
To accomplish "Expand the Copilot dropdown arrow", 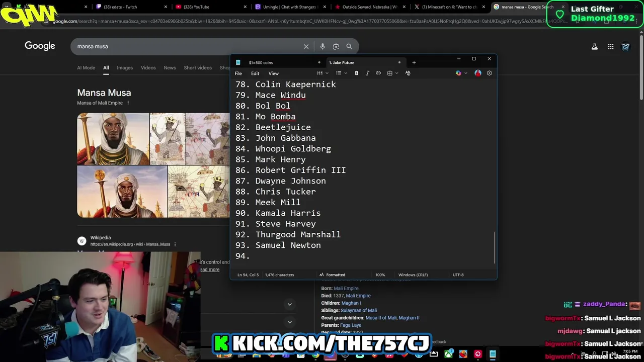I will (465, 73).
